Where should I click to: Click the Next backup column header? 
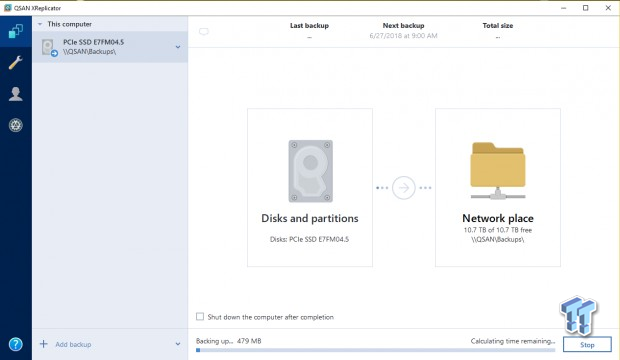click(403, 26)
